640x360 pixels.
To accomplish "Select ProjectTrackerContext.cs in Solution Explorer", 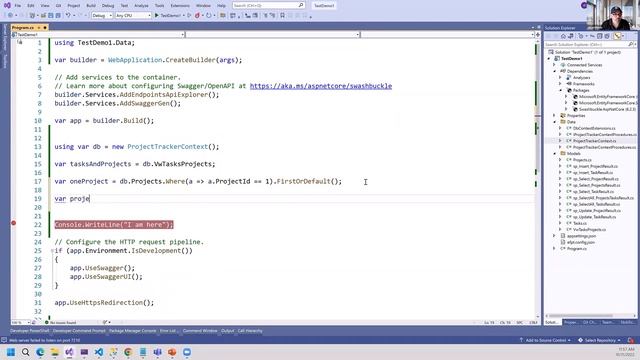I will (594, 141).
